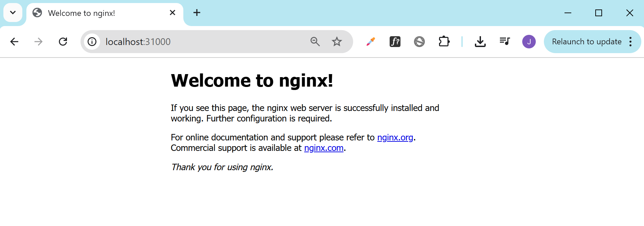Open the tab search dropdown arrow

[x=13, y=13]
